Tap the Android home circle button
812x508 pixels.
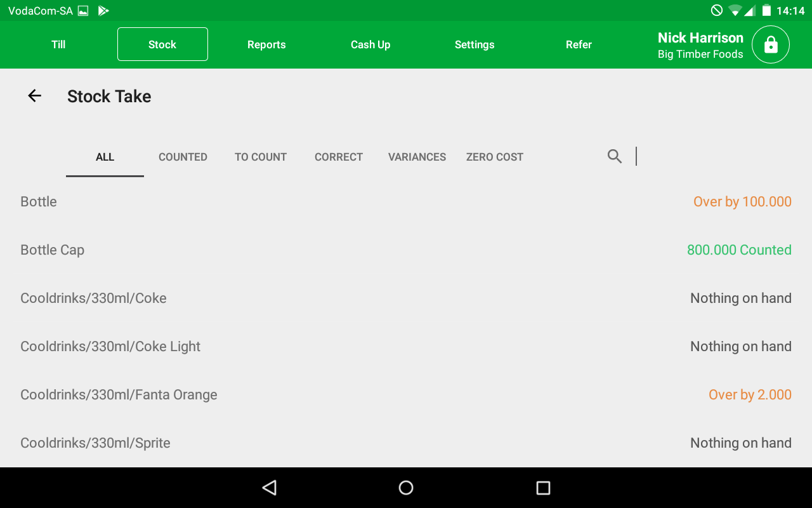[406, 488]
